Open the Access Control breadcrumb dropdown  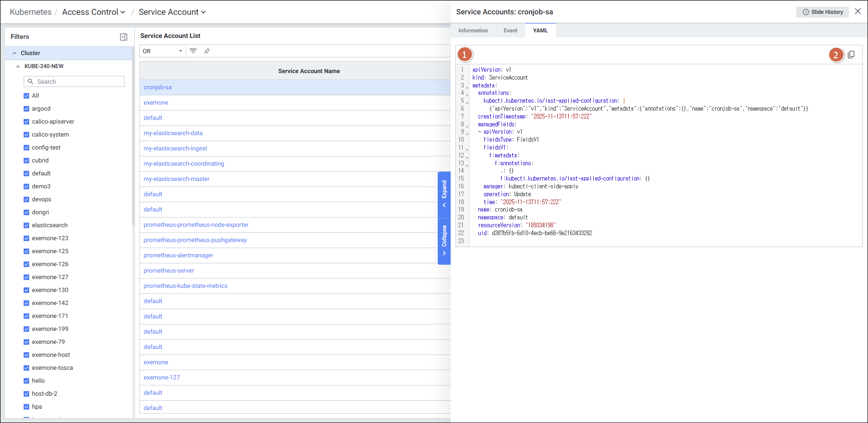tap(94, 12)
